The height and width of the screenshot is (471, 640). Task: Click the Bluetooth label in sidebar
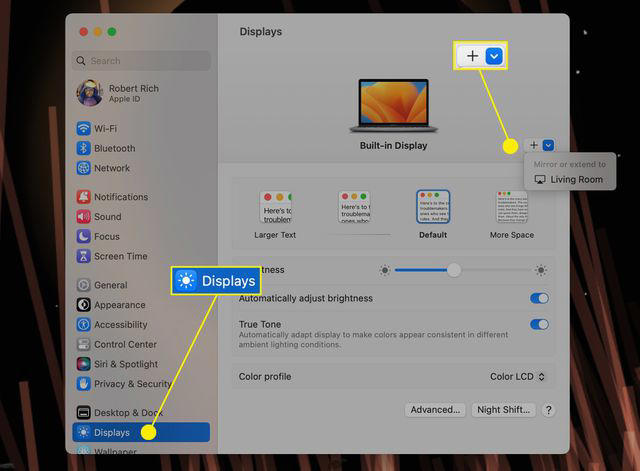point(115,149)
